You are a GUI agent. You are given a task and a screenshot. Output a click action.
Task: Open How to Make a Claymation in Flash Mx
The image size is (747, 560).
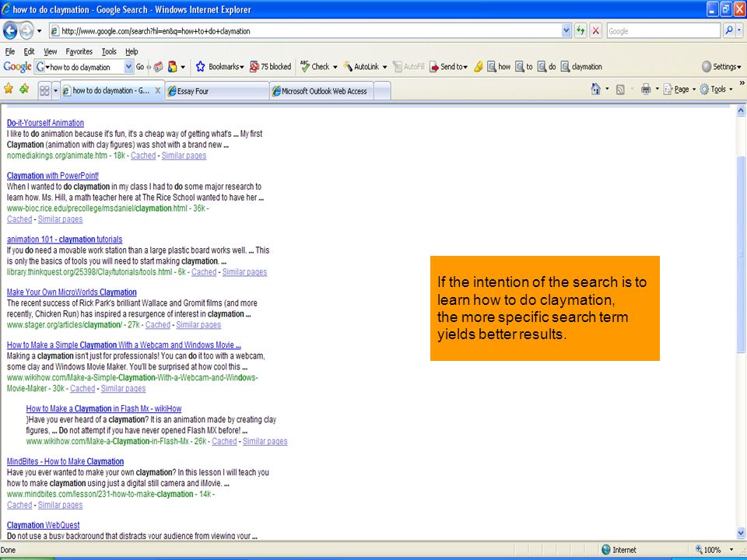(103, 408)
